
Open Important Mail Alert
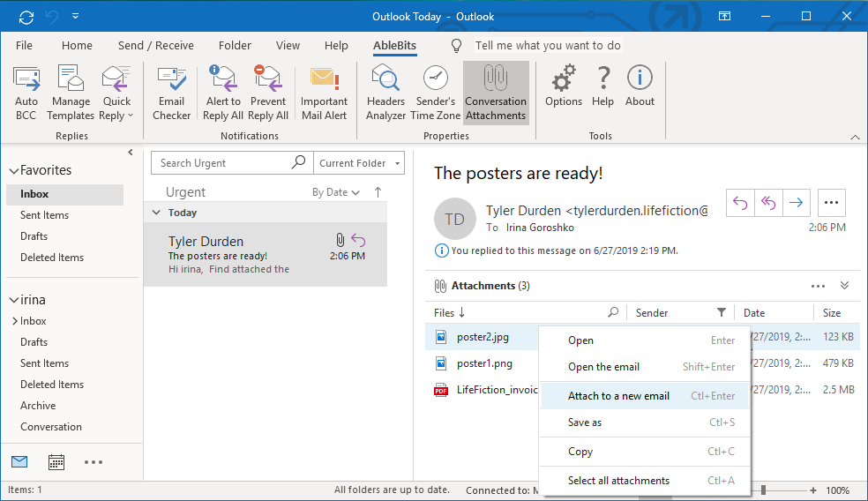click(324, 93)
